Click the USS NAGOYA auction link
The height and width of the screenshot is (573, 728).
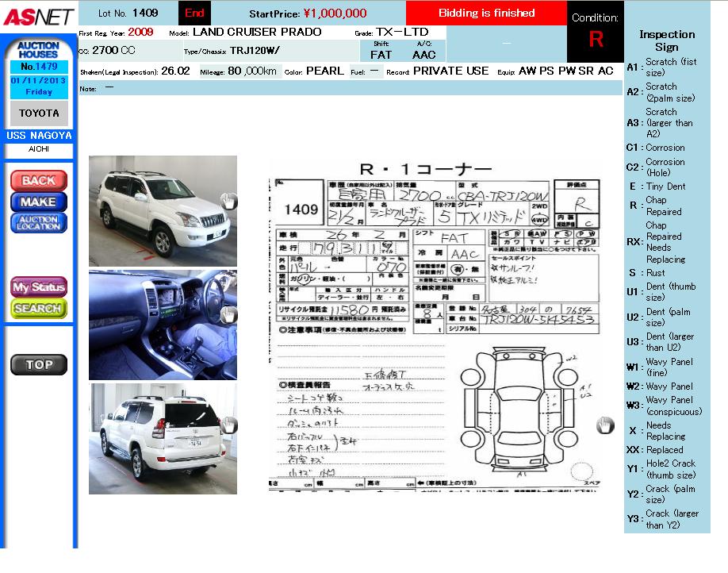tap(39, 136)
